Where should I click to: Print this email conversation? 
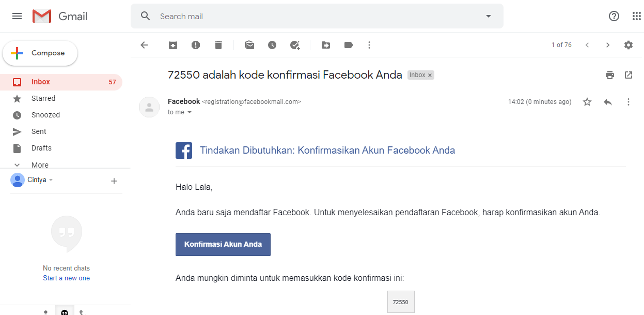(x=610, y=75)
